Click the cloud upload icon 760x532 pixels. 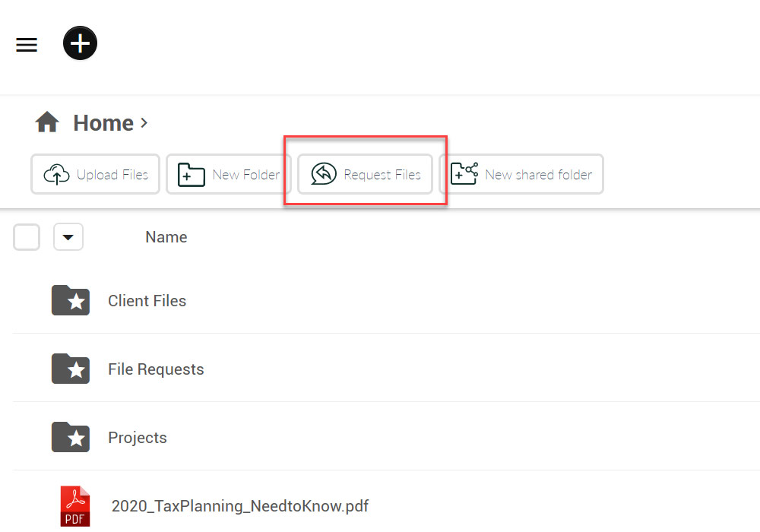[57, 175]
